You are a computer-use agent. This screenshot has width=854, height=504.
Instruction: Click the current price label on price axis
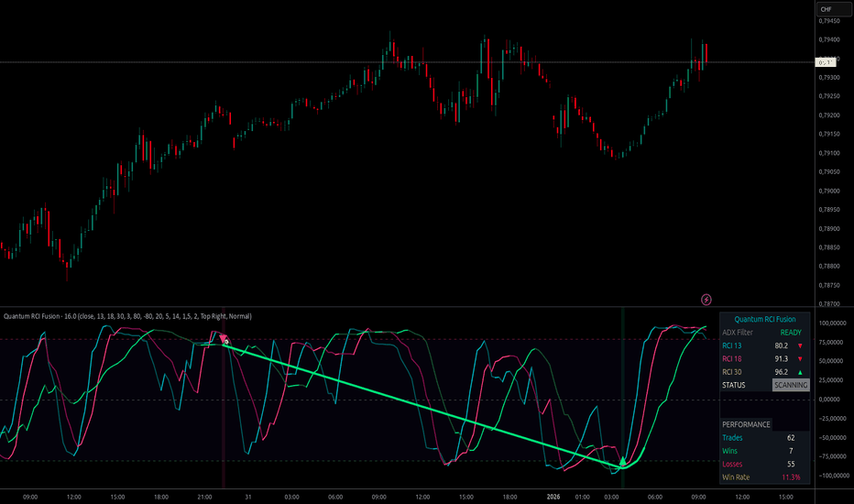pos(827,61)
